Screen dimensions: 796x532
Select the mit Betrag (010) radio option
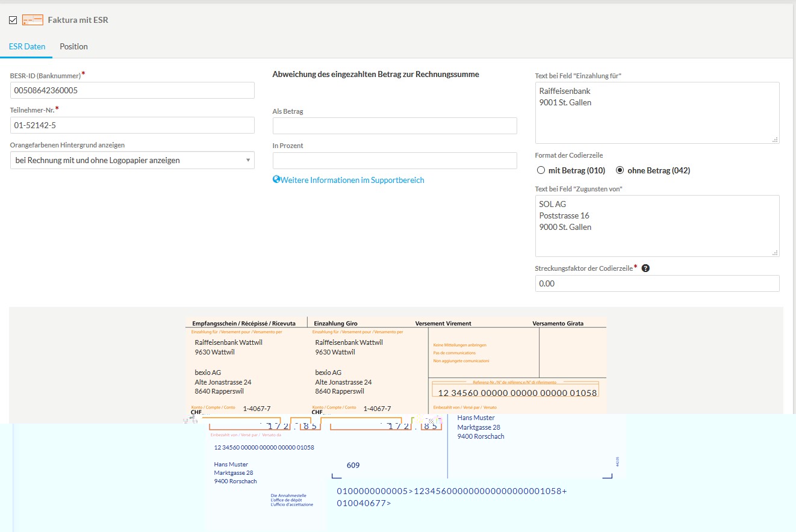click(541, 170)
